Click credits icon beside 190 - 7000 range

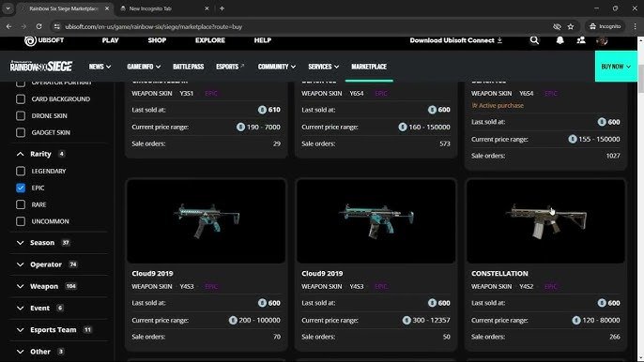(x=240, y=127)
